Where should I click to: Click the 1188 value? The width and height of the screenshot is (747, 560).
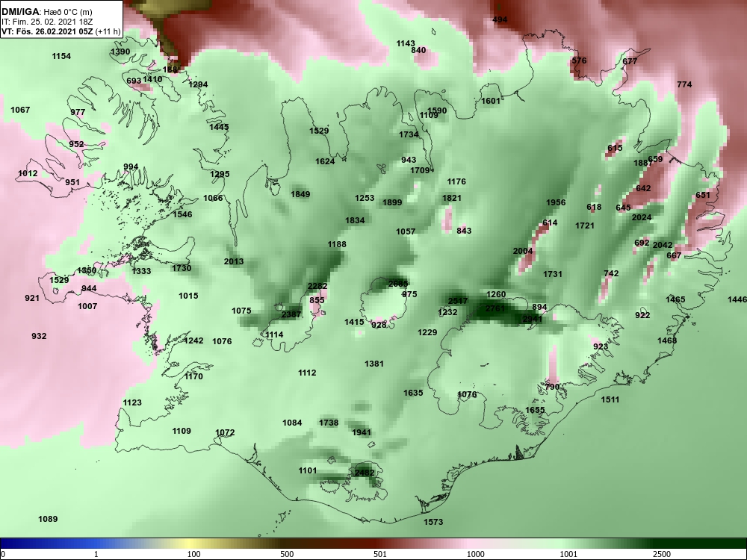pos(337,244)
